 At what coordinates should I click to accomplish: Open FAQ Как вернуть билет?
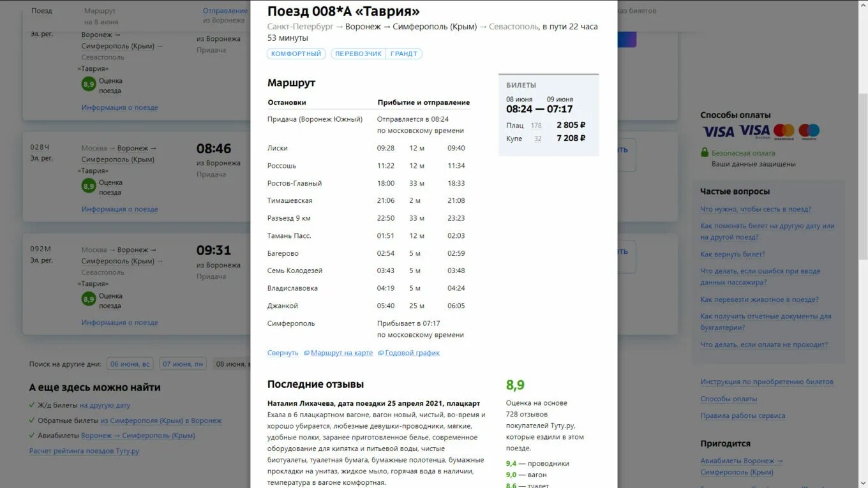click(732, 255)
